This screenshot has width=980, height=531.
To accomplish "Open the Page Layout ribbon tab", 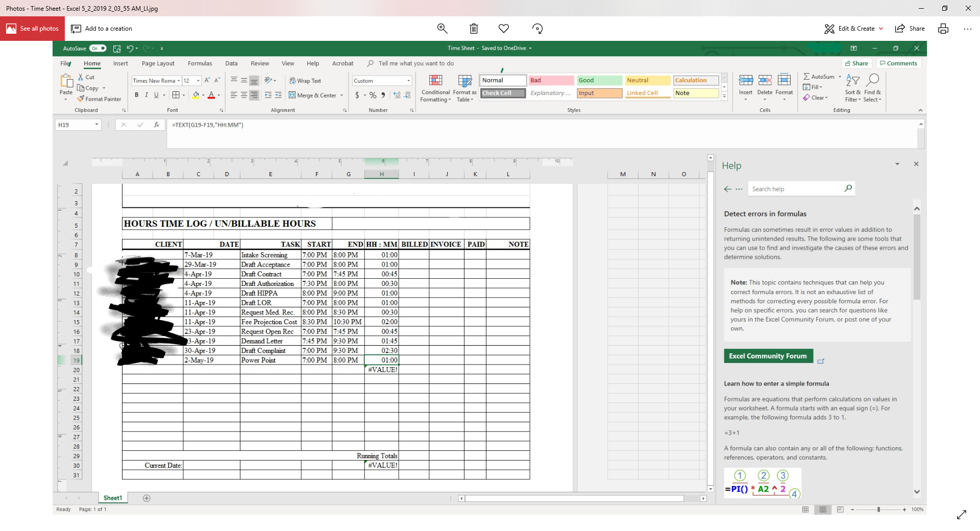I will pos(158,63).
